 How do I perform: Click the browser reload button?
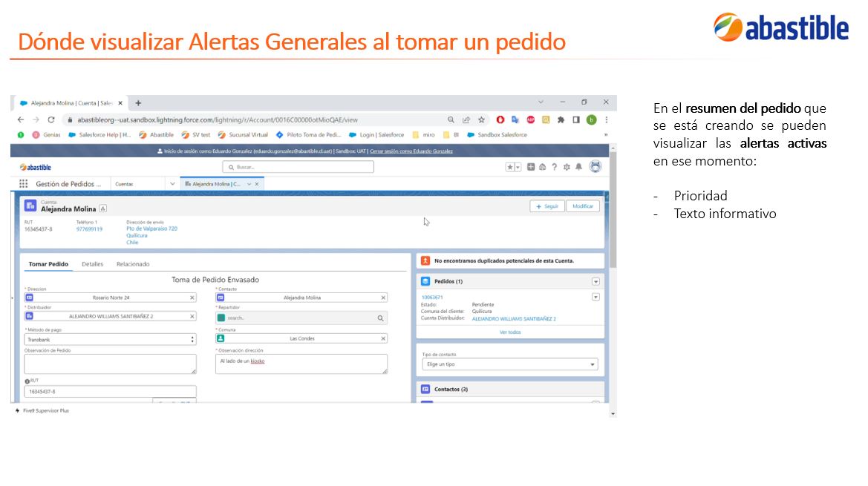(x=51, y=119)
